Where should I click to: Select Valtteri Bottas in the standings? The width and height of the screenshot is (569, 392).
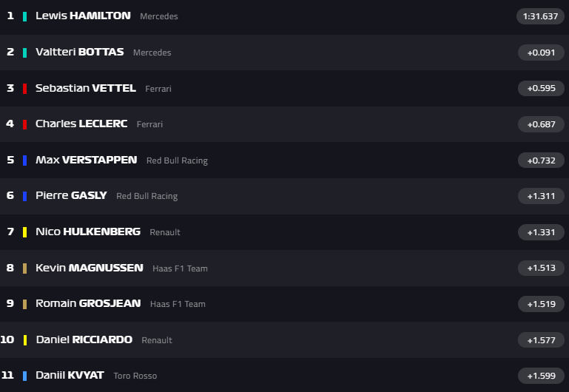pos(79,52)
